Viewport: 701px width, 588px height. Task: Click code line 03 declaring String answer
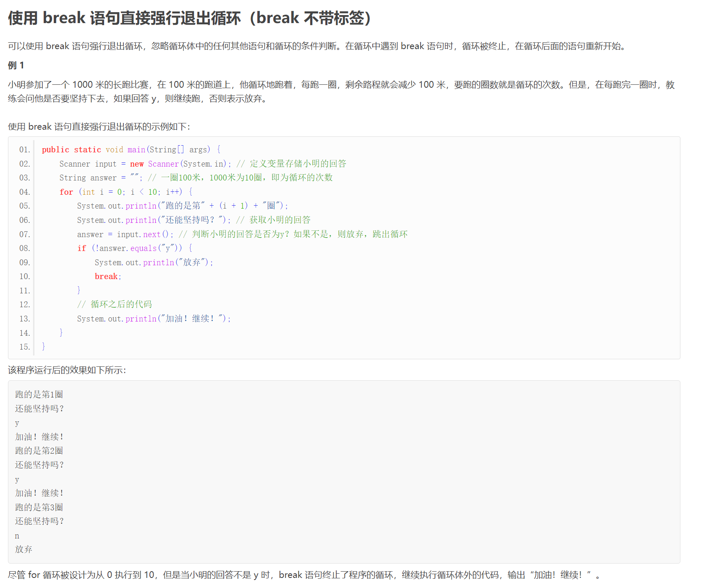pos(196,178)
